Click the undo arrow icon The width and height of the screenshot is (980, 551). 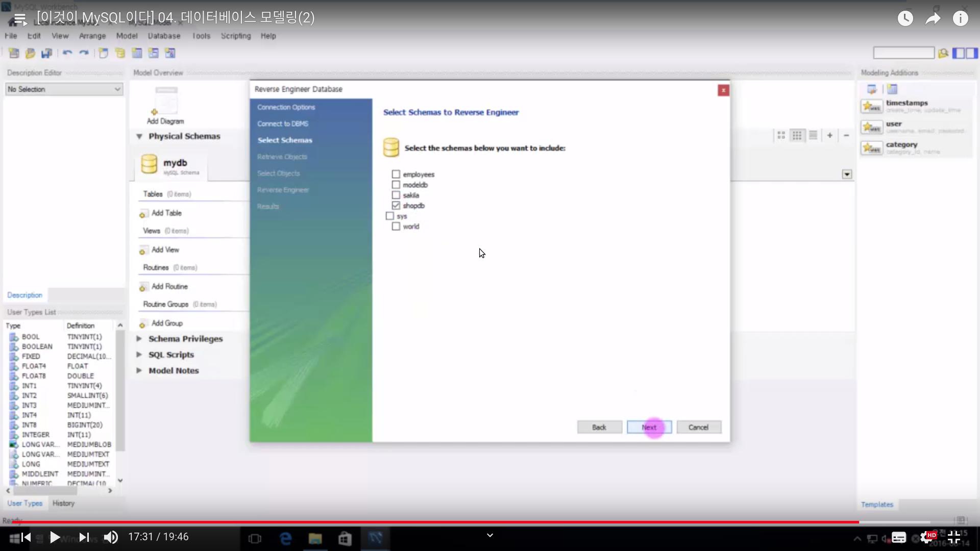67,53
